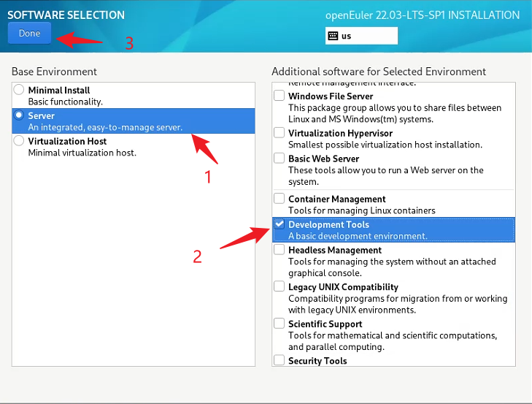Click 'A basic development environment.' description

coord(358,236)
